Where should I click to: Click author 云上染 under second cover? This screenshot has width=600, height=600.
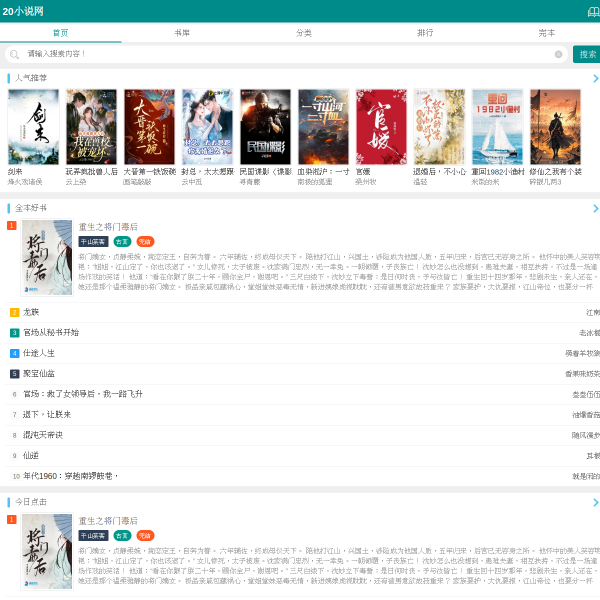coord(76,182)
